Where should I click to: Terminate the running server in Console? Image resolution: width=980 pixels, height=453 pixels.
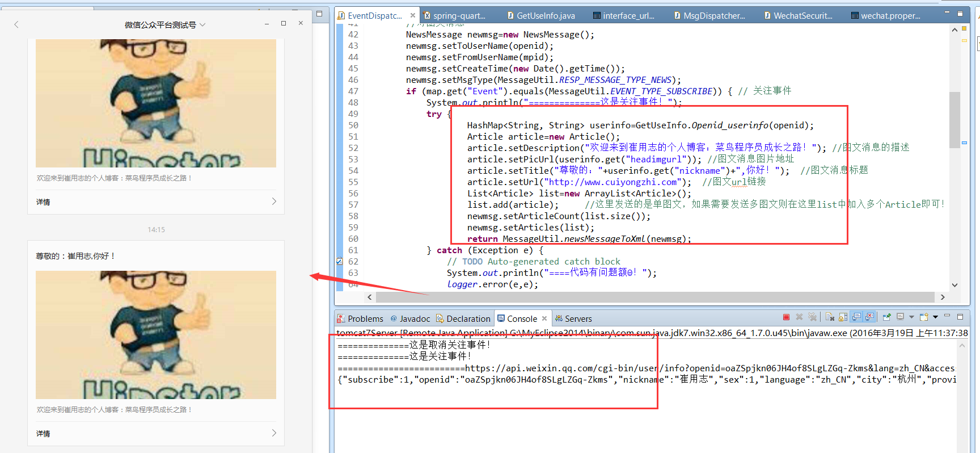pyautogui.click(x=786, y=317)
